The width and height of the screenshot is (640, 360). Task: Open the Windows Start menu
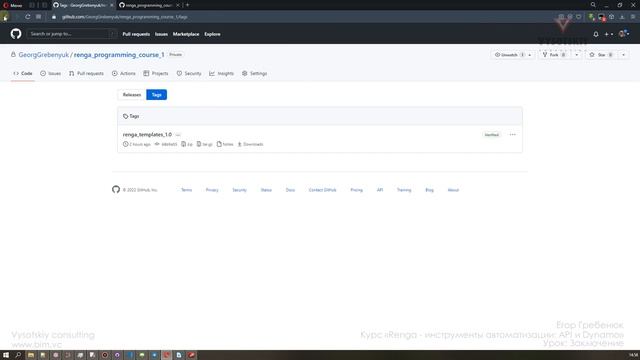pyautogui.click(x=6, y=355)
